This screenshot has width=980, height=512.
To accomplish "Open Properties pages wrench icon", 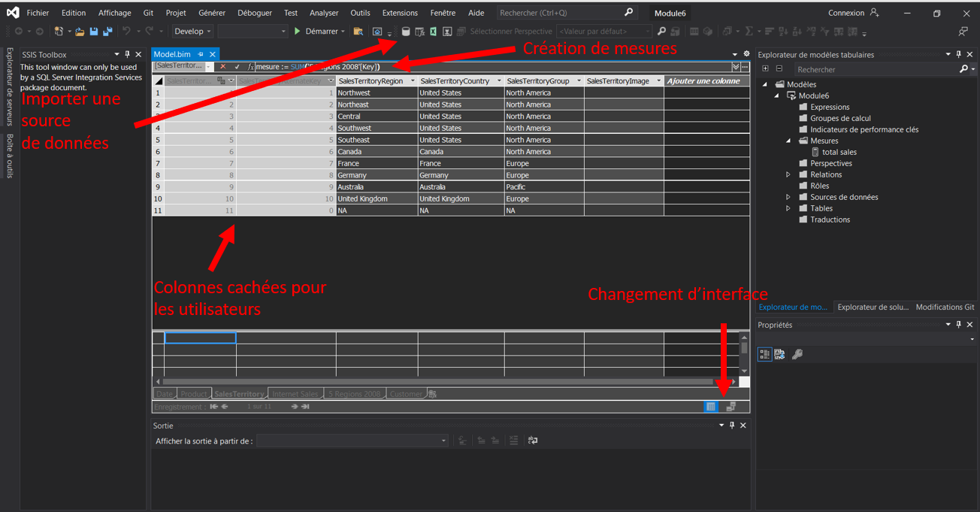I will pos(797,354).
